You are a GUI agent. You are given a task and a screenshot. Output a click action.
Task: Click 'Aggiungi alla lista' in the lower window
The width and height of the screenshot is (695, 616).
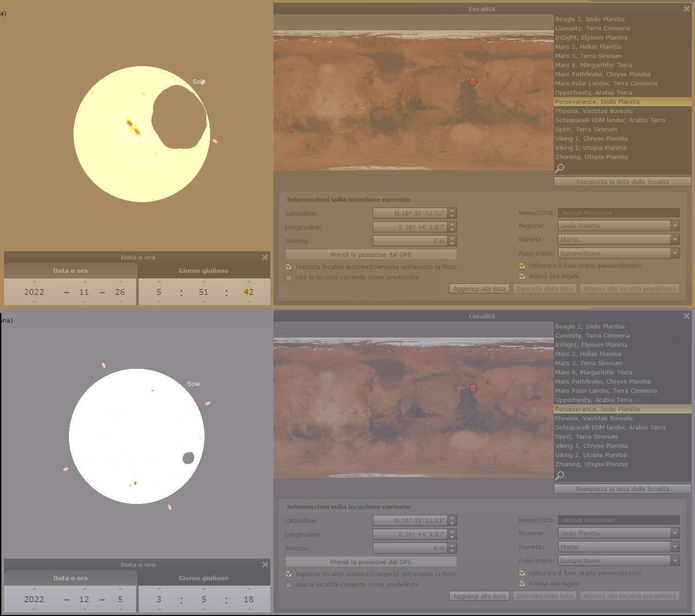point(479,596)
